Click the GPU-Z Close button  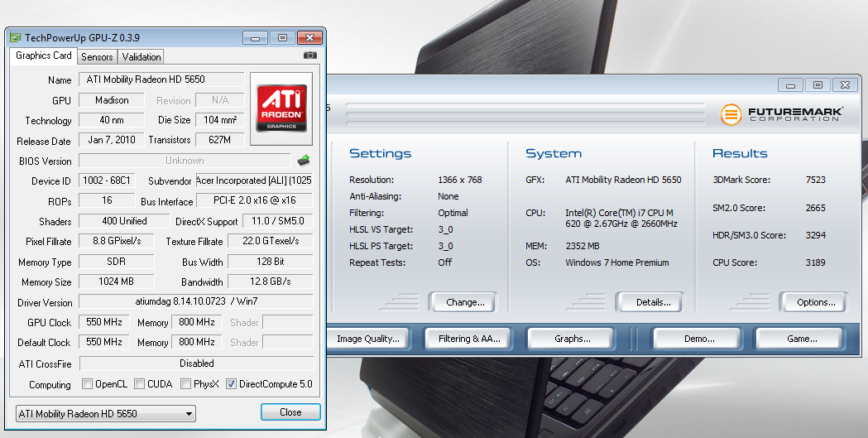pyautogui.click(x=290, y=412)
